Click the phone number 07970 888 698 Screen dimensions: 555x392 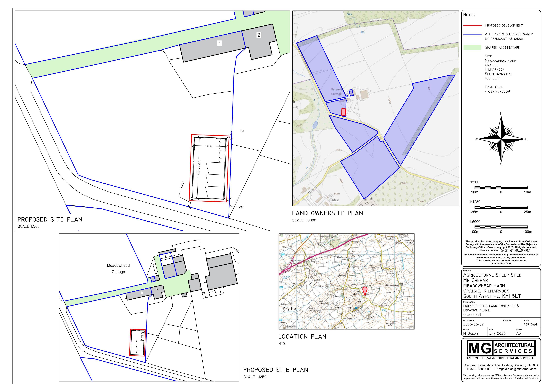coord(480,369)
